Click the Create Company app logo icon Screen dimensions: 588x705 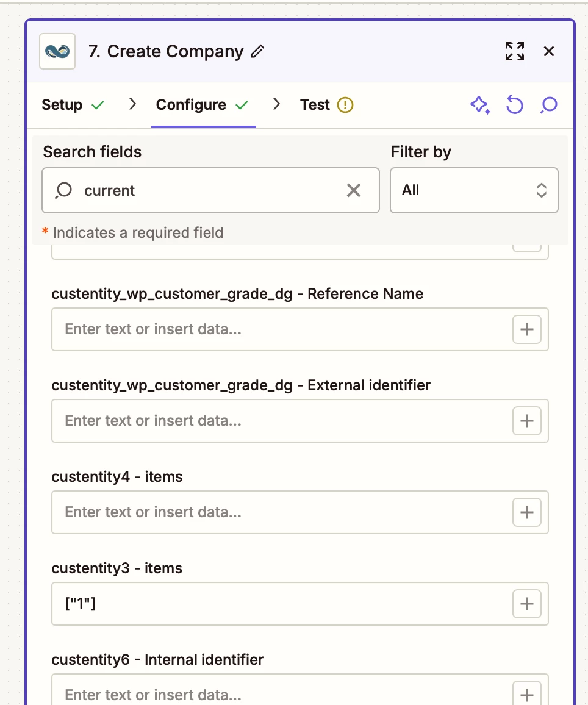click(x=57, y=51)
